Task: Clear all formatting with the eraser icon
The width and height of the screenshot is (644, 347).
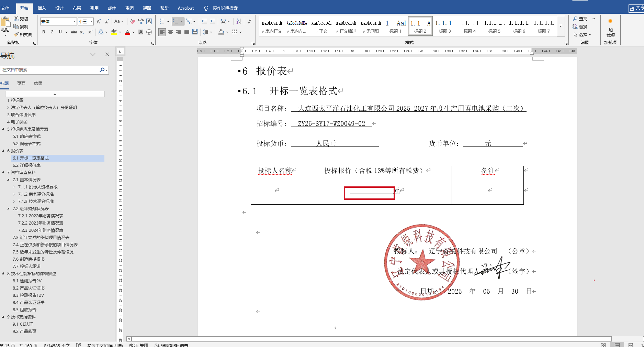Action: (133, 22)
